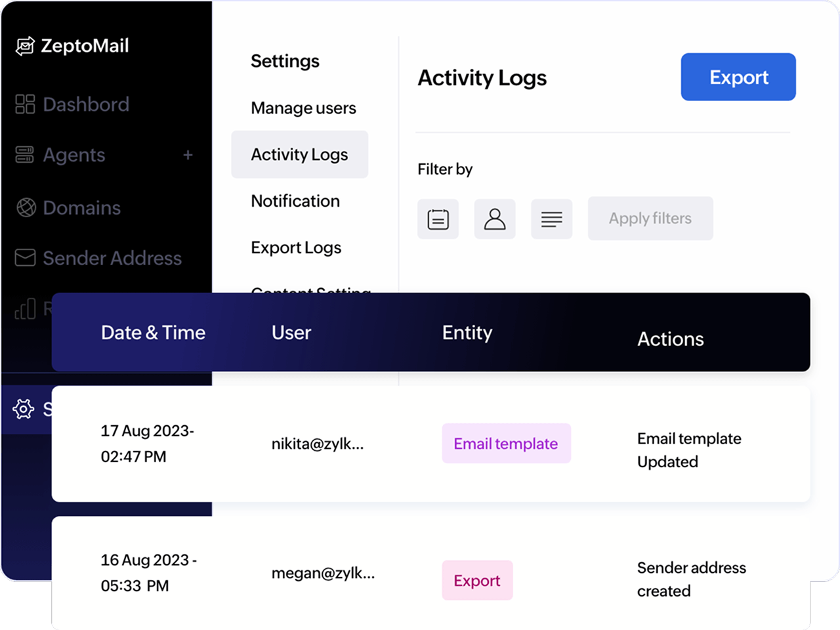Filter by date using the calendar icon
Viewport: 840px width, 630px height.
click(x=438, y=219)
